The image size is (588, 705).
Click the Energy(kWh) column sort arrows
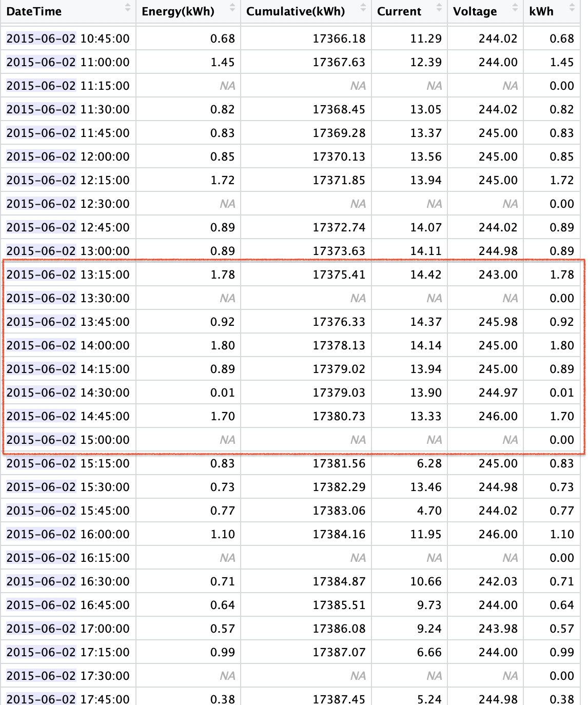(x=232, y=7)
